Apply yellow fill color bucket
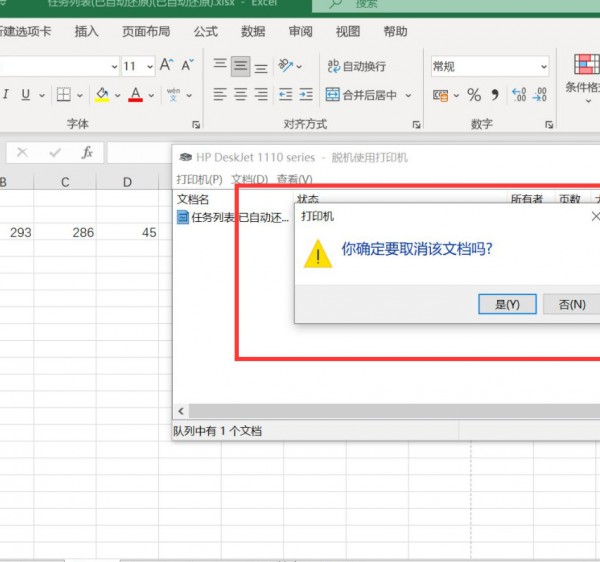Screen dimensions: 600x562 (102, 94)
